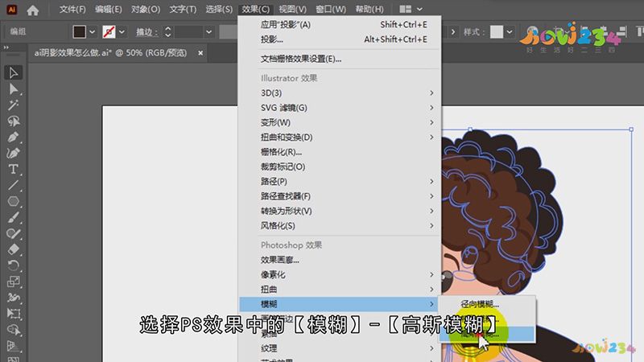This screenshot has height=362, width=644.
Task: Expand the toolbar double-arrow toggle
Action: (x=6, y=47)
